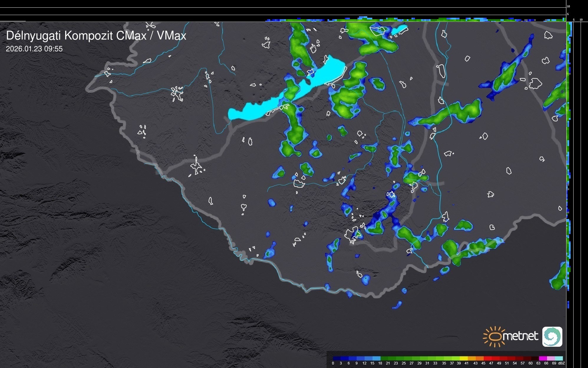Click the VMax word in title
Image resolution: width=588 pixels, height=368 pixels.
click(x=171, y=36)
